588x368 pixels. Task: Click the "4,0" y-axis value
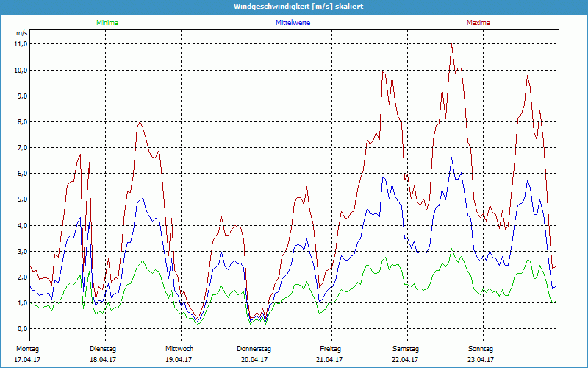23,225
